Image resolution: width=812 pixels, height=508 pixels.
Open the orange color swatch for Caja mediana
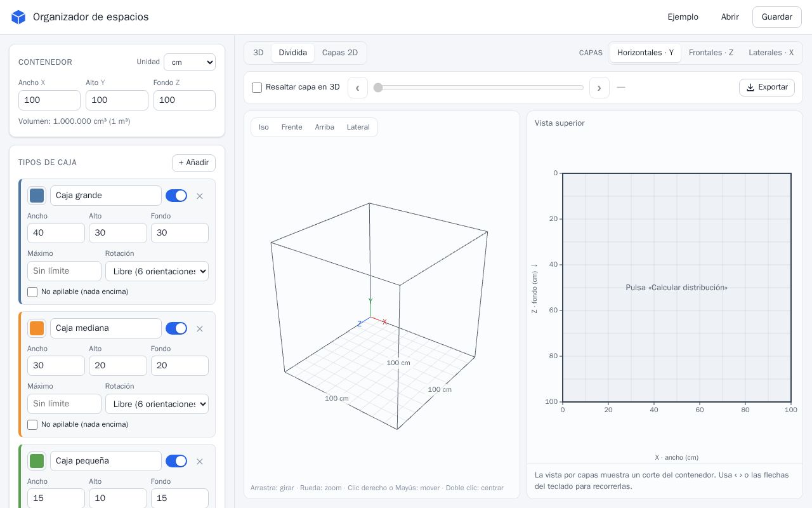point(37,328)
